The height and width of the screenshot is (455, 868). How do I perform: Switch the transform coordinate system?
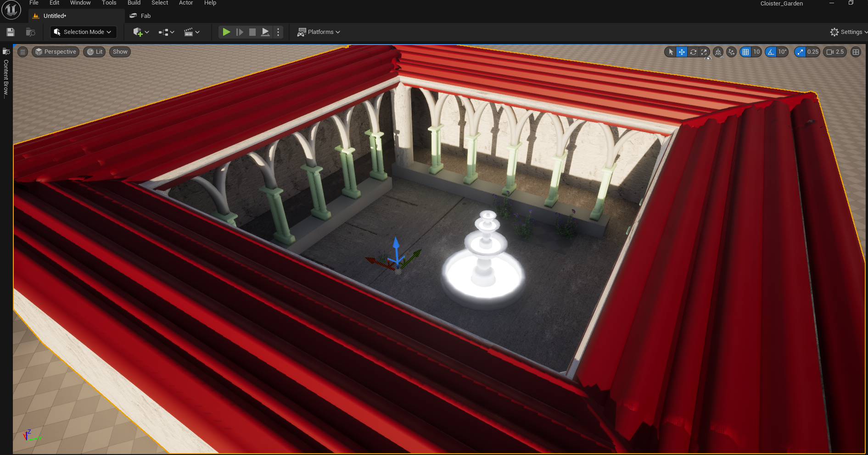[718, 52]
